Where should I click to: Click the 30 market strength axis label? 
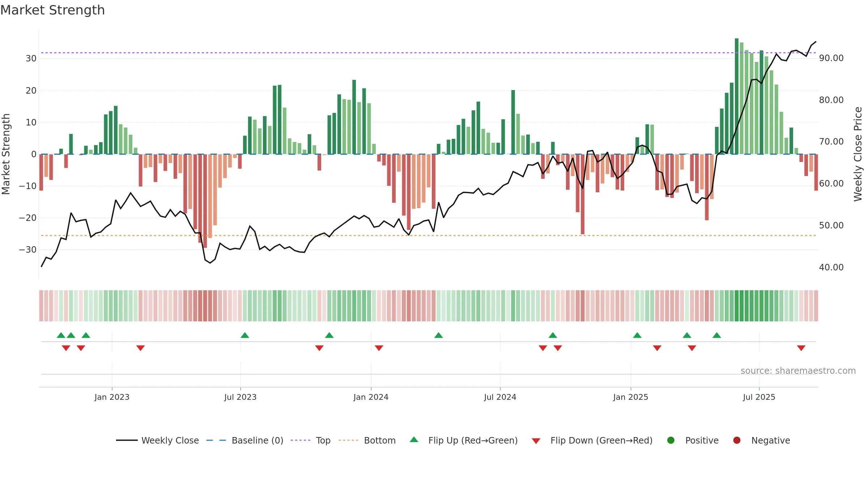tap(31, 59)
